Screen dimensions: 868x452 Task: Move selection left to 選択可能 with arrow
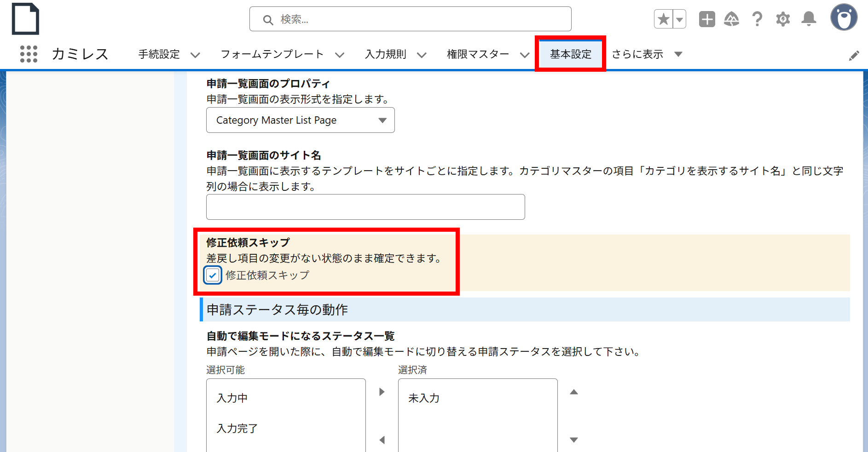pos(382,440)
